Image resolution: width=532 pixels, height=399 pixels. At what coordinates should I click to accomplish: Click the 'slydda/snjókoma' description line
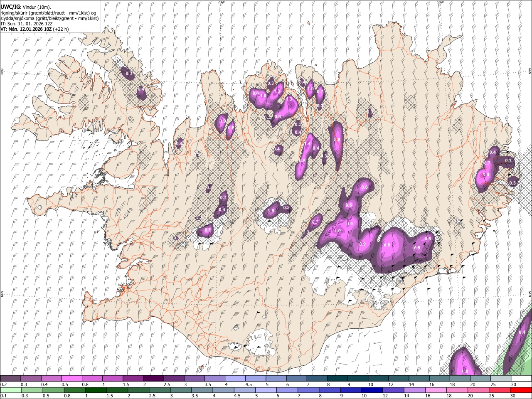49,18
